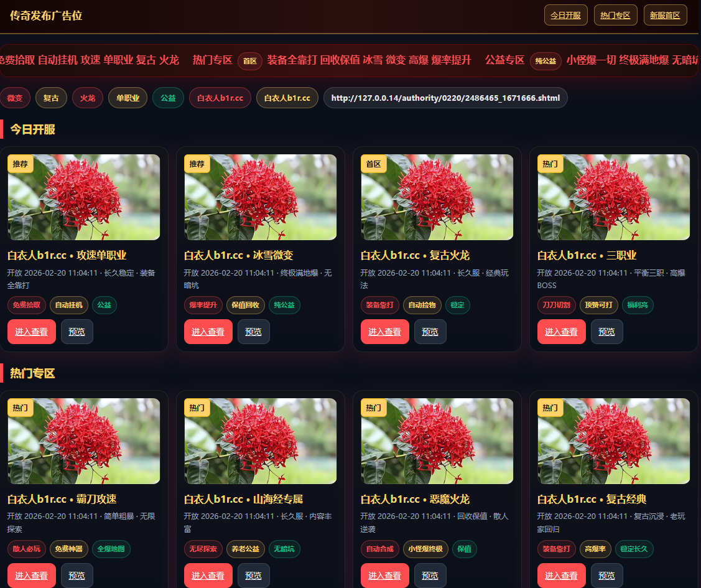Open 热门专区 from the top navigation
The width and height of the screenshot is (701, 588).
[615, 16]
